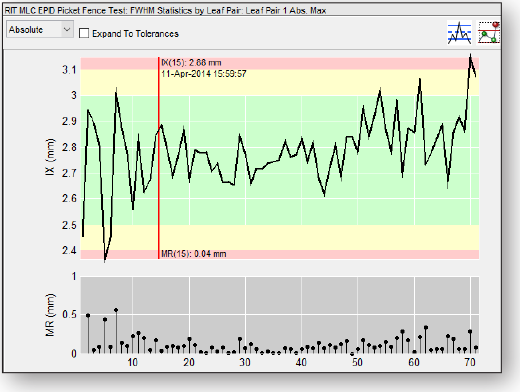Click the x-axis tick label 10
This screenshot has width=520, height=392.
tap(132, 362)
